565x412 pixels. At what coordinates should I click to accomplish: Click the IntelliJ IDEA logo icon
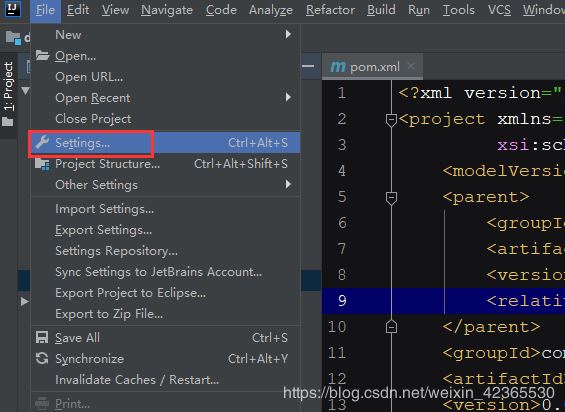(x=12, y=9)
